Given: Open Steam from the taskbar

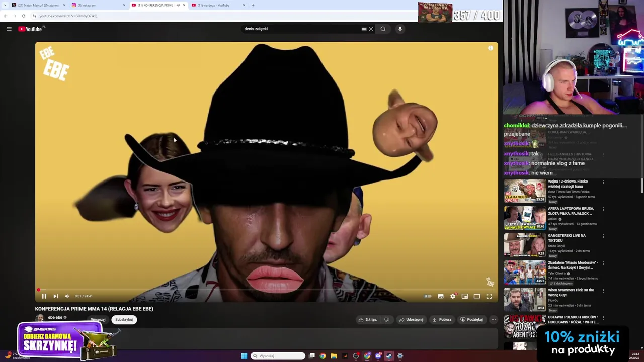Looking at the screenshot, I should point(389,356).
